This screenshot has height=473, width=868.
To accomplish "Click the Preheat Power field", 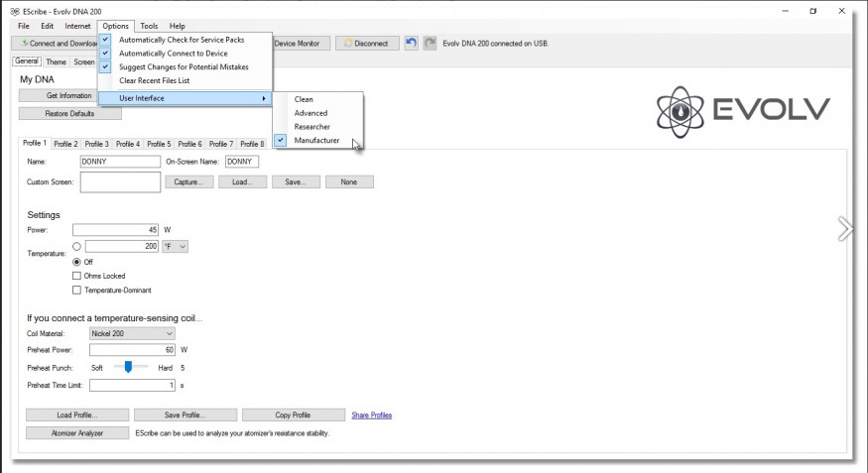I will click(x=132, y=350).
